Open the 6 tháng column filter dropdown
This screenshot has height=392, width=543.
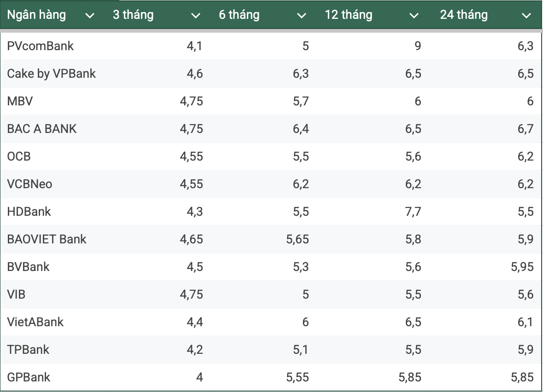(302, 16)
